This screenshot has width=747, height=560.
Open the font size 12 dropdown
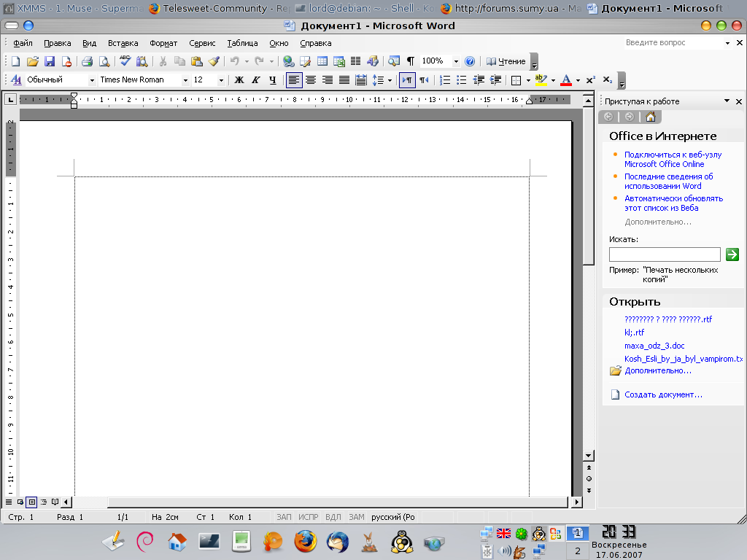point(221,80)
